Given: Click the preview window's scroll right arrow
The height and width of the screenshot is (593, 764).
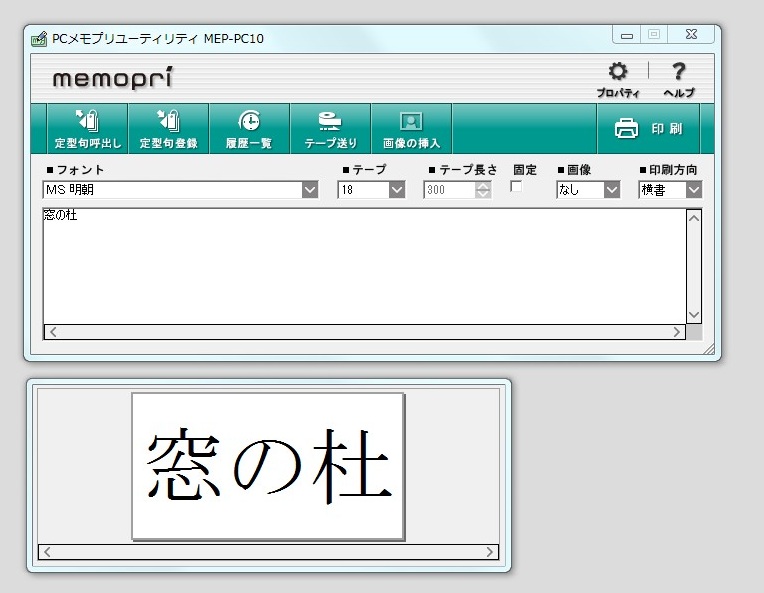Looking at the screenshot, I should click(x=490, y=552).
